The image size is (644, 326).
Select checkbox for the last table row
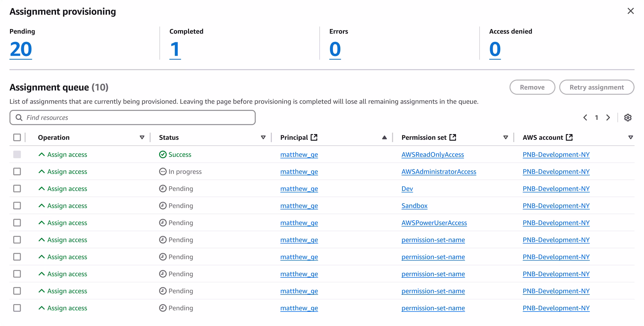pyautogui.click(x=17, y=308)
